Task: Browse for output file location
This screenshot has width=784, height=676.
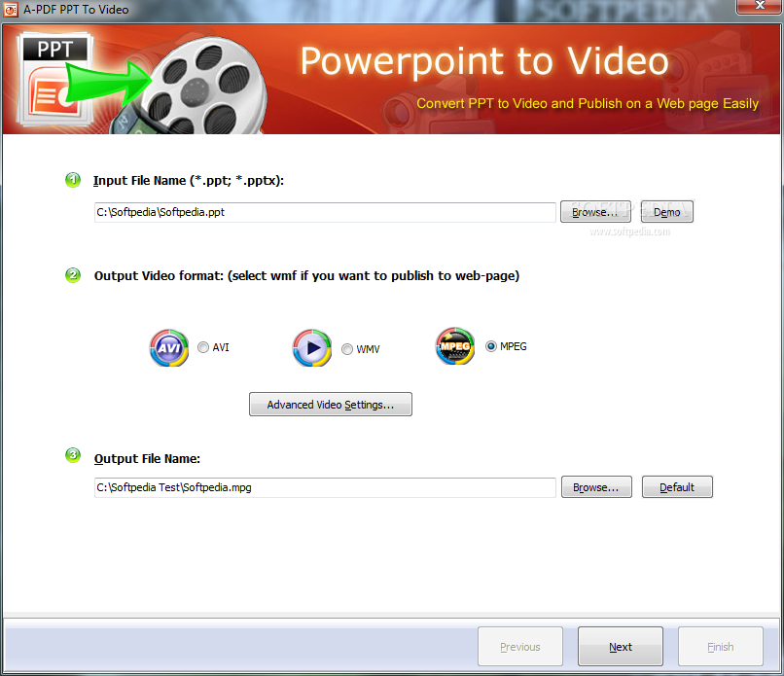Action: [x=596, y=487]
